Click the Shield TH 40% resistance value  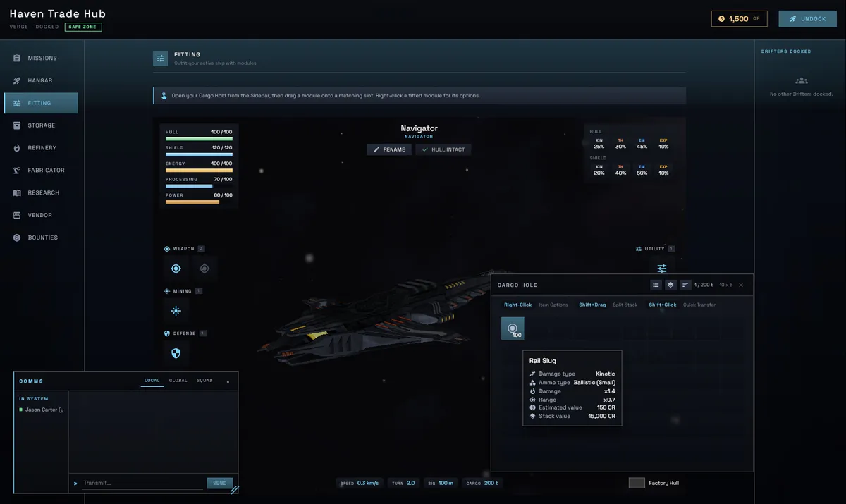620,173
